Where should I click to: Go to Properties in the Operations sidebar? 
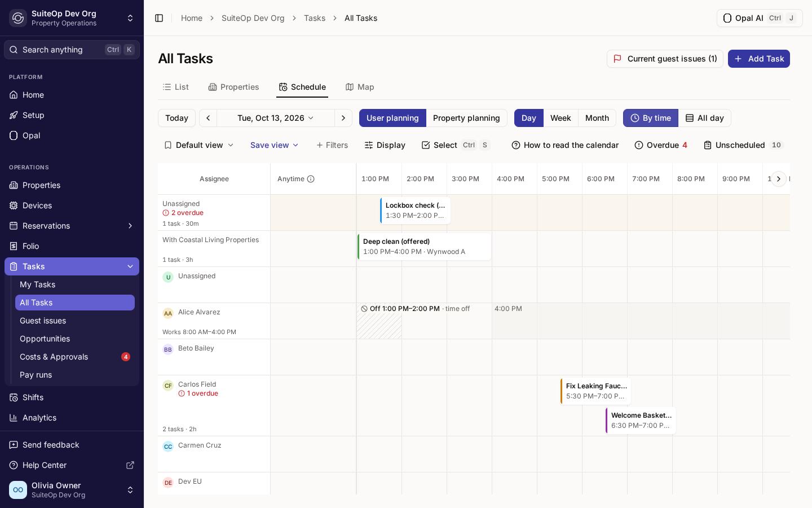click(x=72, y=185)
